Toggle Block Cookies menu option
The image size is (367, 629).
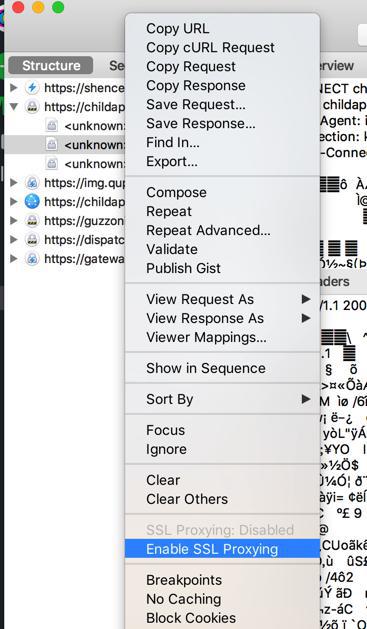pyautogui.click(x=191, y=618)
